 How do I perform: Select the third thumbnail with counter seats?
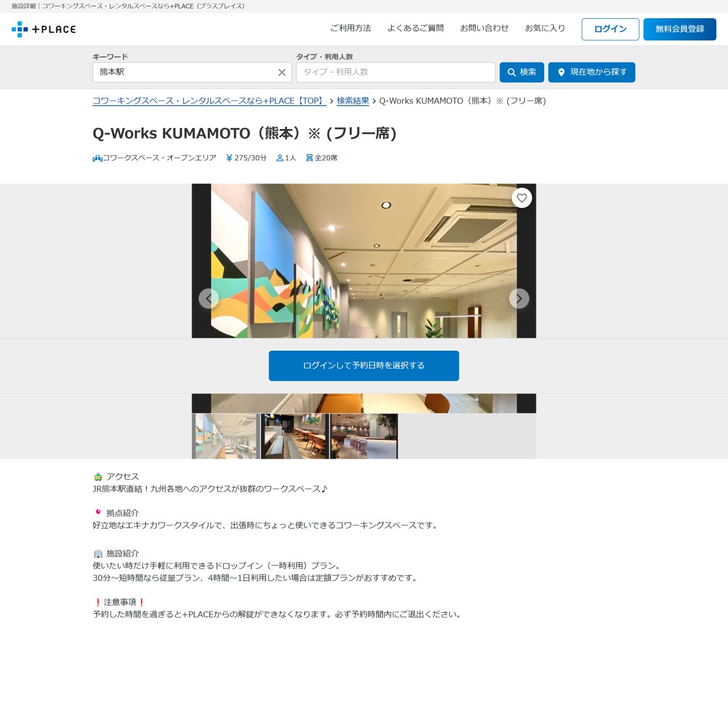(x=364, y=436)
